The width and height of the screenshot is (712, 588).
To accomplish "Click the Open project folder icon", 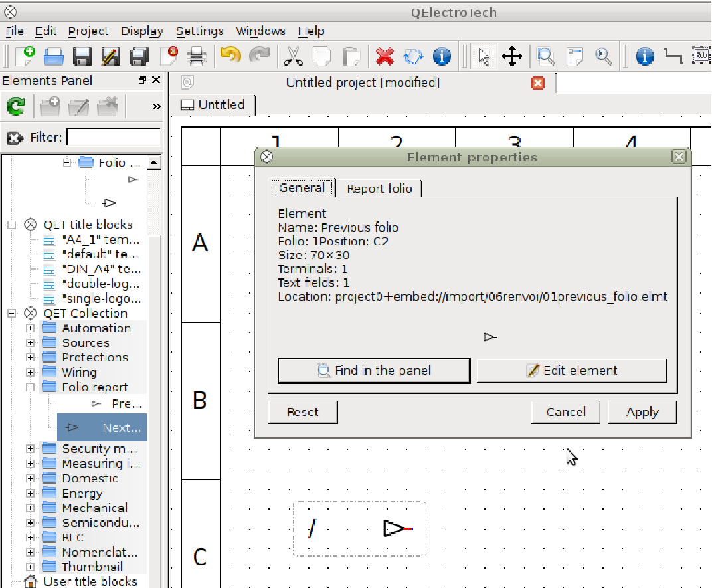I will pyautogui.click(x=54, y=56).
